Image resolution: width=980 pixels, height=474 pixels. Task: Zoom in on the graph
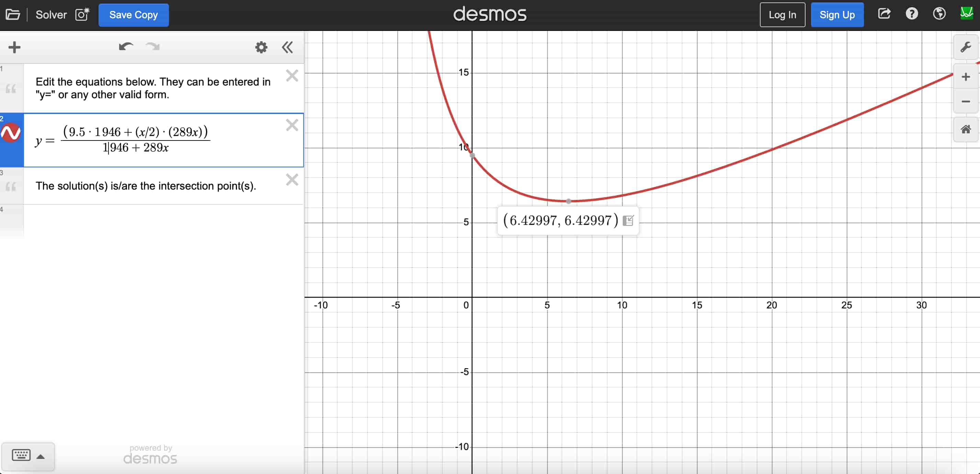coord(965,77)
